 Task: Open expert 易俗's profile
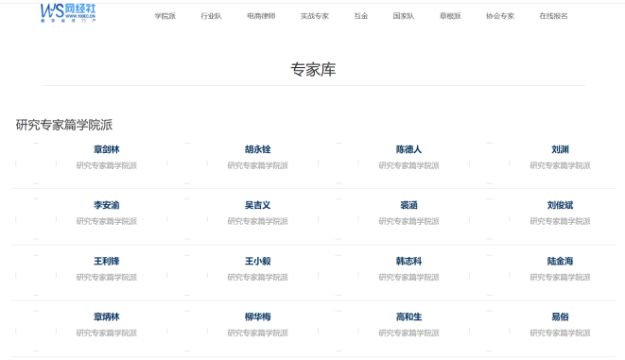[560, 317]
